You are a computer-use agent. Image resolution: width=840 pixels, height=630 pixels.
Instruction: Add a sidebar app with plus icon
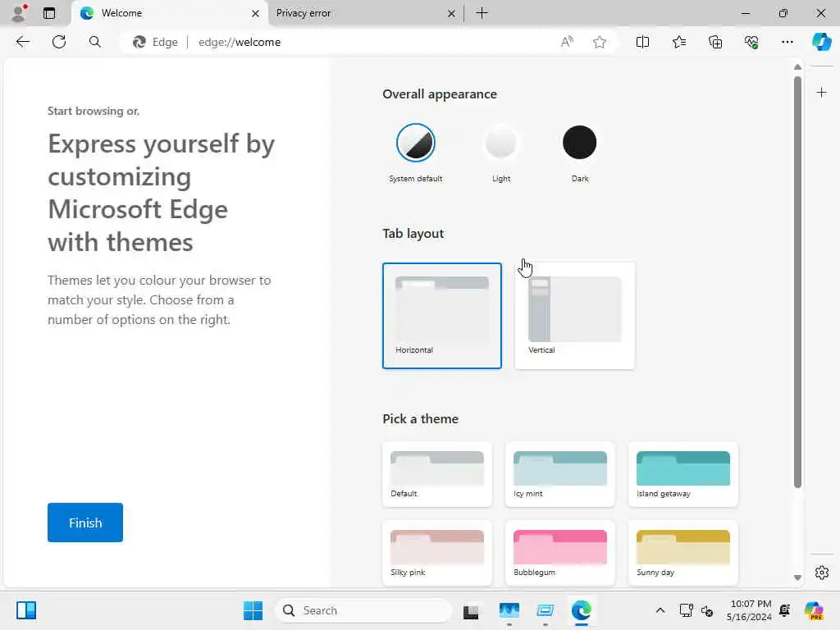pyautogui.click(x=821, y=93)
